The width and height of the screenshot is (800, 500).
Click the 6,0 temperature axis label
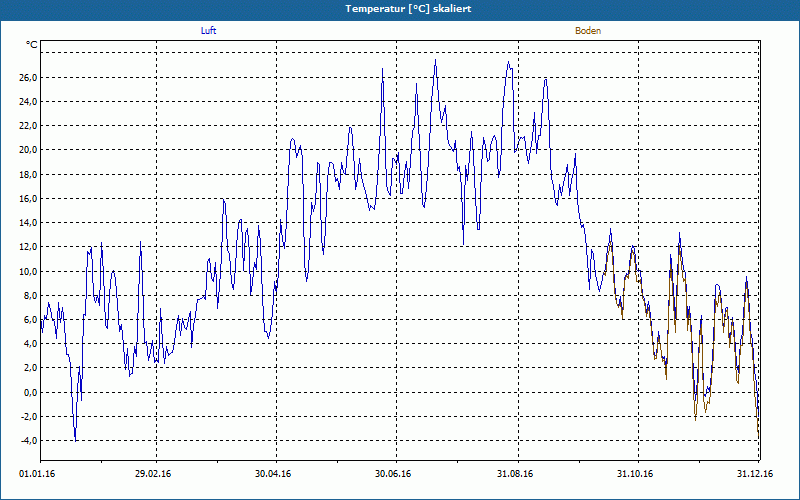[29, 320]
